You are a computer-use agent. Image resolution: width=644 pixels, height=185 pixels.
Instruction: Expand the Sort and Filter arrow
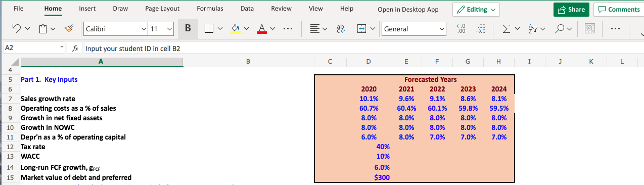[543, 29]
